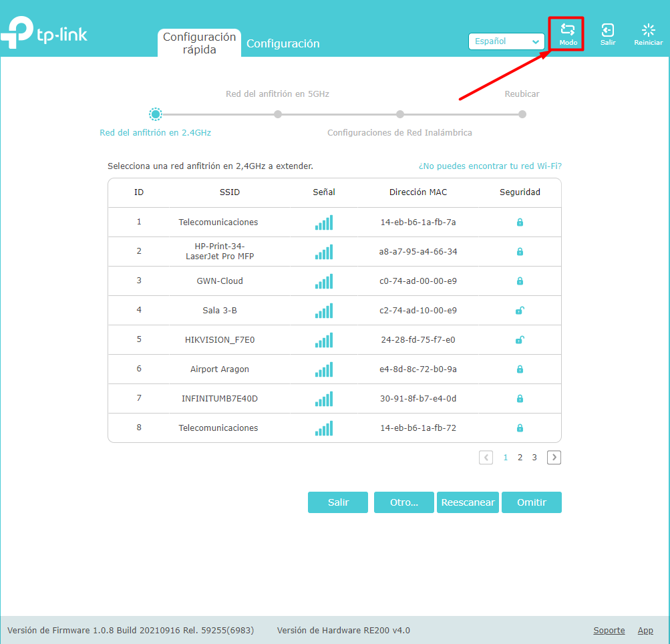Click ¿No puedes encontrar tu red Wi-Fi? link

click(490, 166)
